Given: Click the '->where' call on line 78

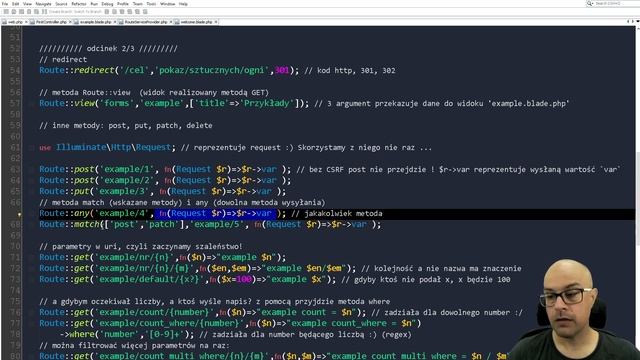Looking at the screenshot, I should [x=77, y=335].
